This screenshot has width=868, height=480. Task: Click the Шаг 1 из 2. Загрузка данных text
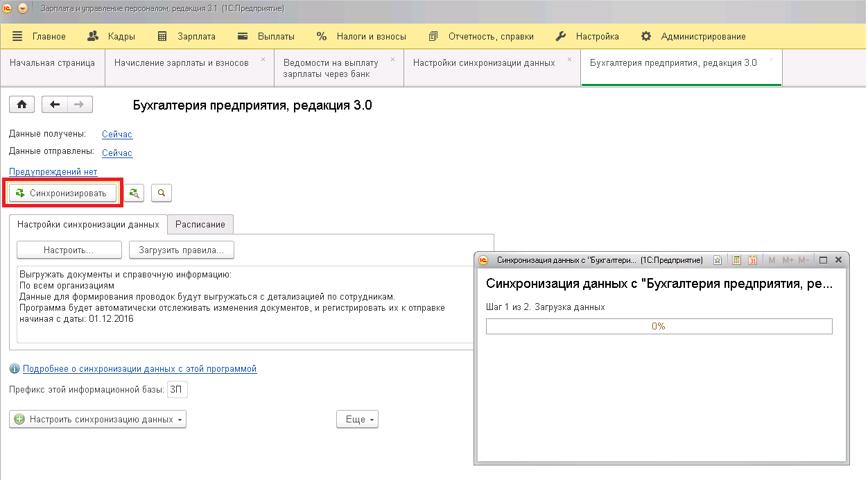click(546, 307)
